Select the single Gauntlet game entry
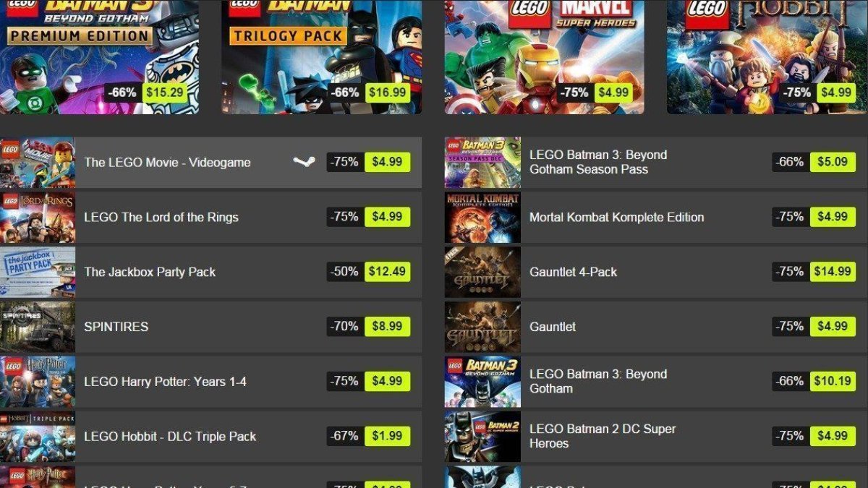 (656, 327)
